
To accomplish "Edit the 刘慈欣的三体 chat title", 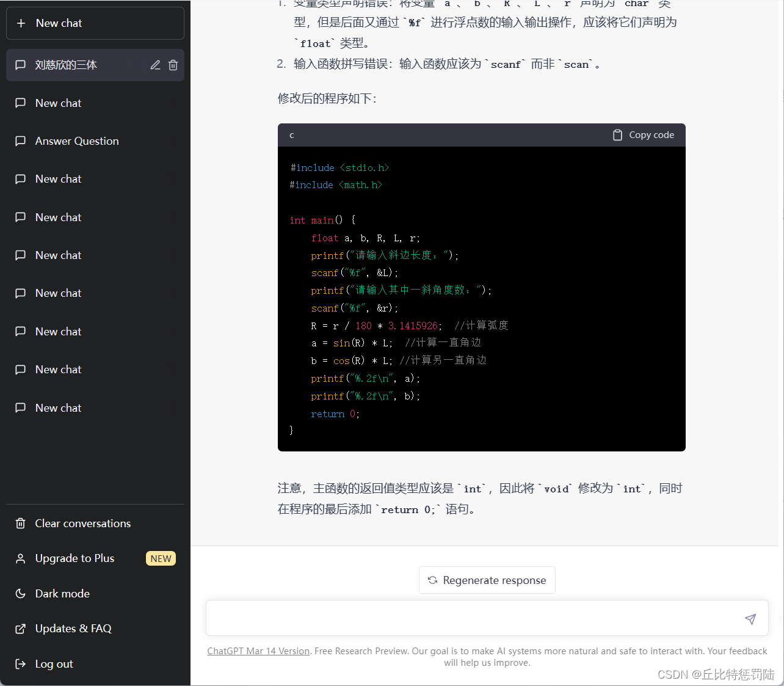I will point(156,65).
